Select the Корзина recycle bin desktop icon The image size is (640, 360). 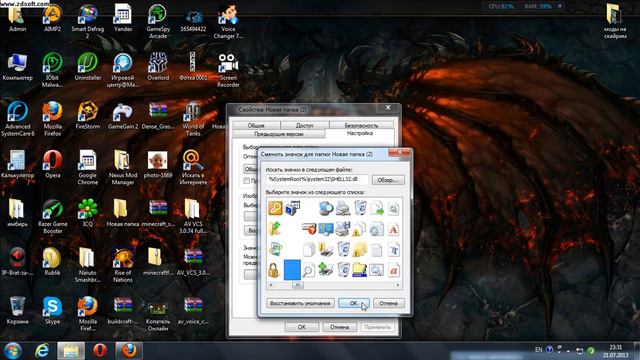[17, 310]
